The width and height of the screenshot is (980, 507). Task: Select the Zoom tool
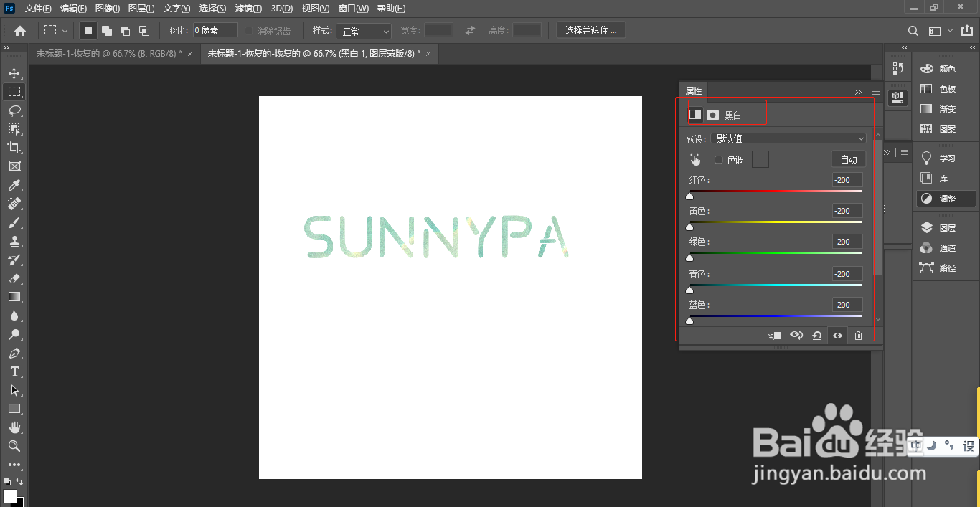tap(14, 446)
